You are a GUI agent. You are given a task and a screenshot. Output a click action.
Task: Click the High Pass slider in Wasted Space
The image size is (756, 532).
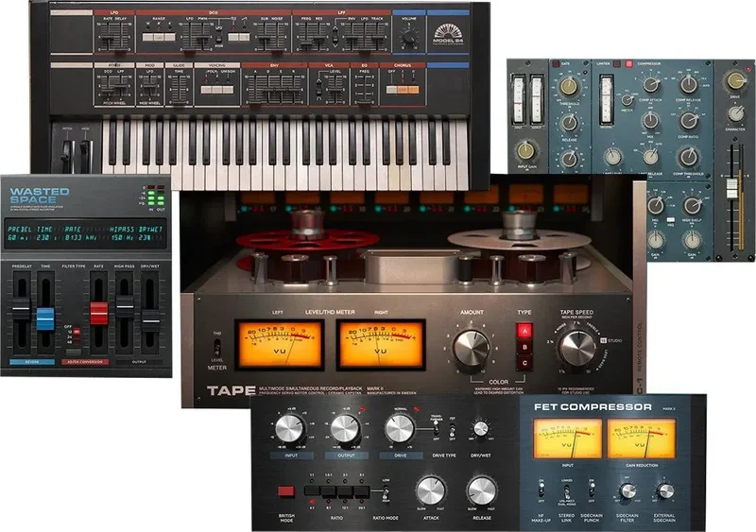[125, 307]
